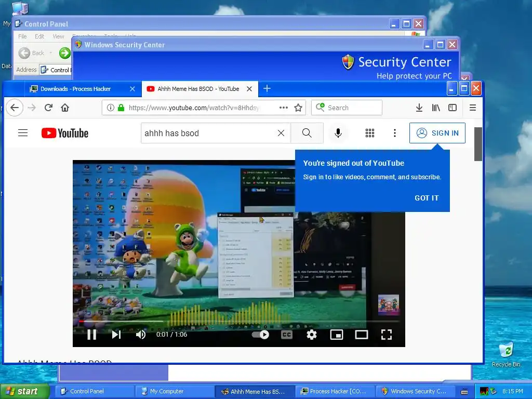Viewport: 532px width, 399px height.
Task: Enter full screen video
Action: [387, 335]
